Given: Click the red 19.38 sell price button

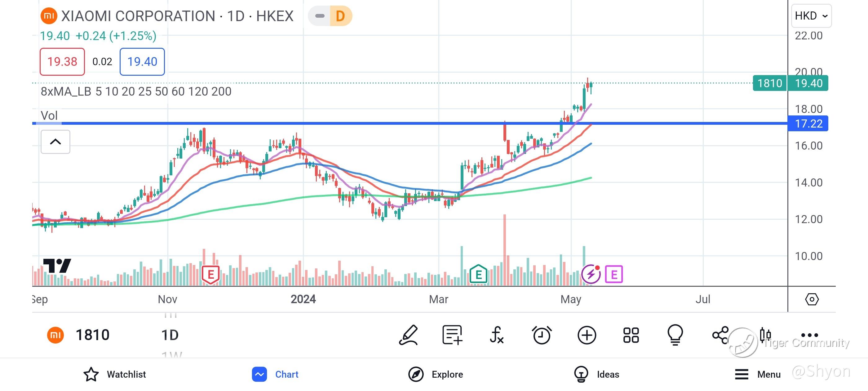Looking at the screenshot, I should 62,62.
